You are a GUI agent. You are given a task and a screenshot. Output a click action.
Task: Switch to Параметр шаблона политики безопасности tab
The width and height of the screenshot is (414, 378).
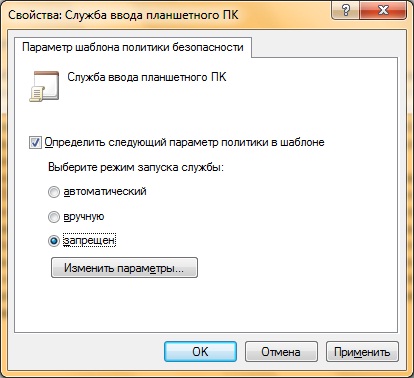pyautogui.click(x=133, y=47)
